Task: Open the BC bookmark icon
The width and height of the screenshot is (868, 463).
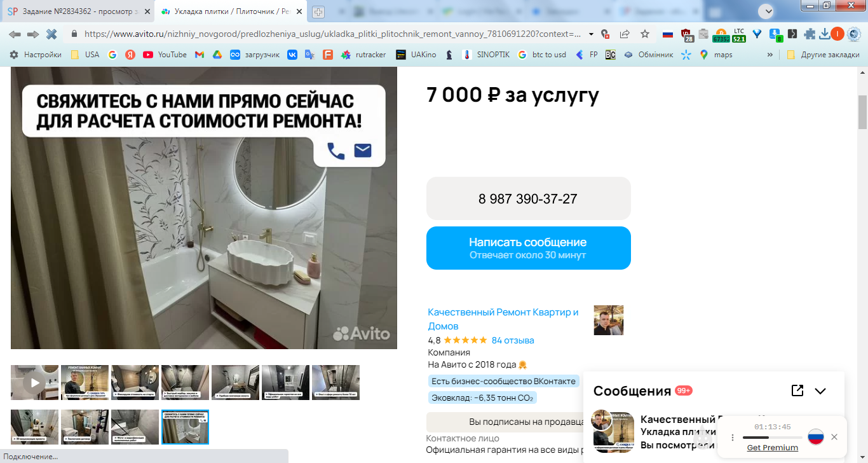Action: tap(611, 55)
